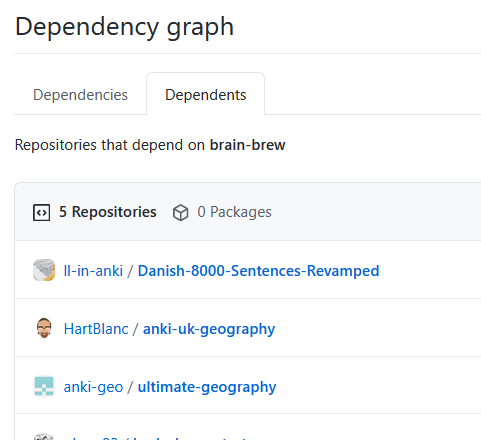Open Danish-8000-Sentences-Revamped repository
The width and height of the screenshot is (481, 440).
point(258,271)
